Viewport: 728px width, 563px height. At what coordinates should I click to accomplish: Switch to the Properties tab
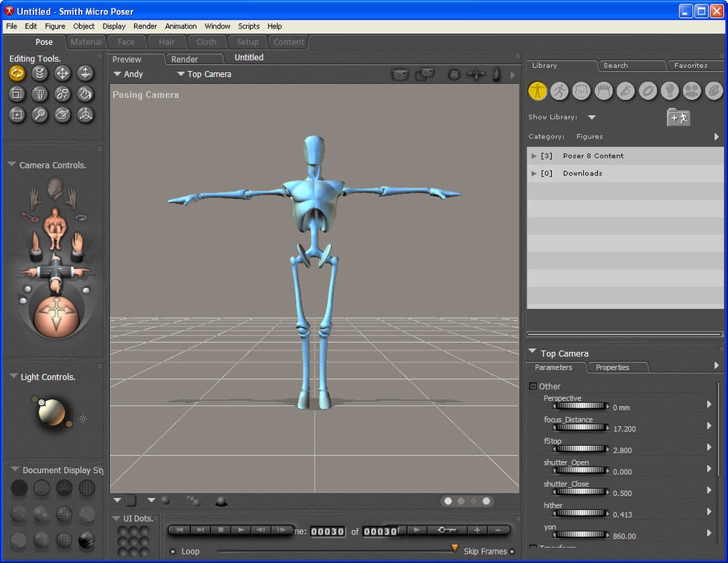pos(612,367)
